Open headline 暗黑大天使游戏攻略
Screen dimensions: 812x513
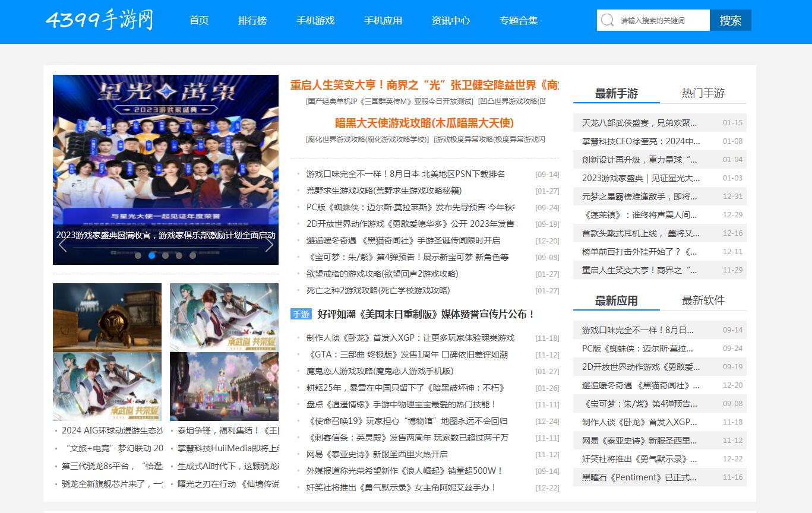pyautogui.click(x=425, y=123)
